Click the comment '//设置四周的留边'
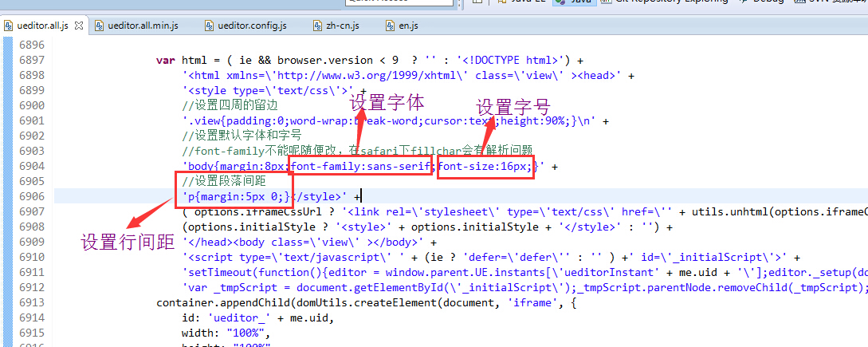The height and width of the screenshot is (347, 868). pos(230,105)
